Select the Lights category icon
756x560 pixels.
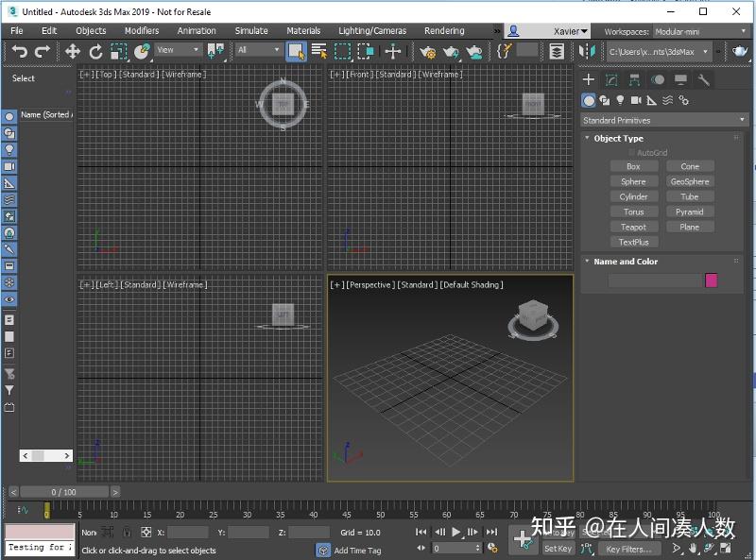620,100
